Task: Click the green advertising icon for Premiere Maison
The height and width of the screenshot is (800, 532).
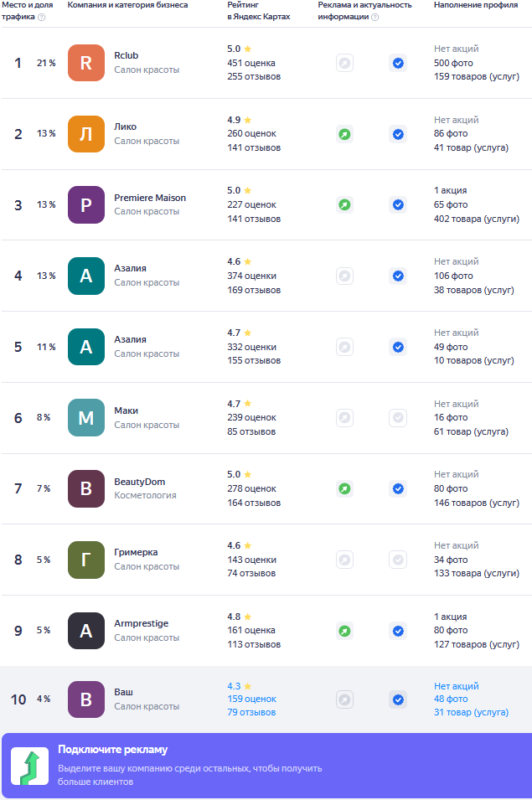Action: 344,204
